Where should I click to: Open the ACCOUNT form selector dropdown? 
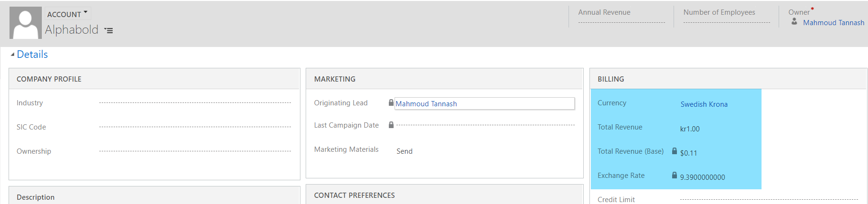click(x=68, y=14)
